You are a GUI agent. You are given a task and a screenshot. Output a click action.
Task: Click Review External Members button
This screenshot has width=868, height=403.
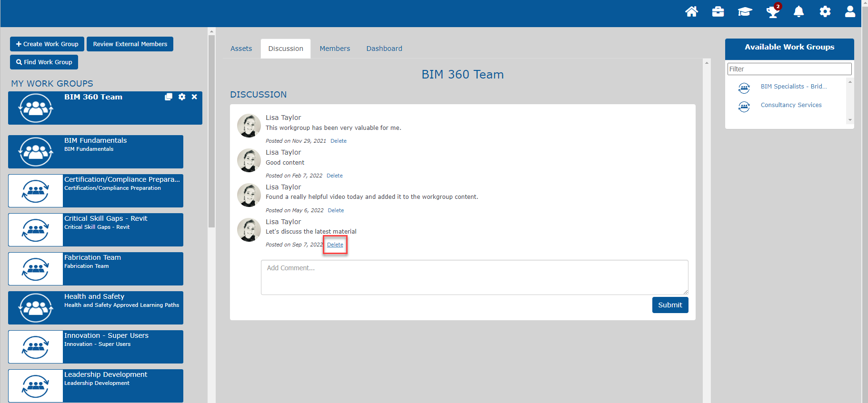130,44
